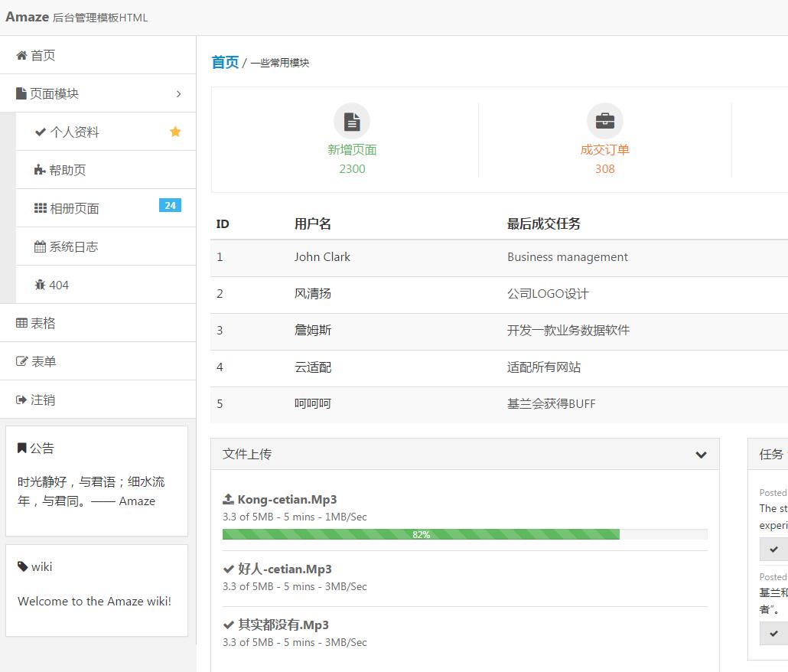This screenshot has width=788, height=672.
Task: Click the green document icon above 新增页面
Action: click(x=352, y=120)
